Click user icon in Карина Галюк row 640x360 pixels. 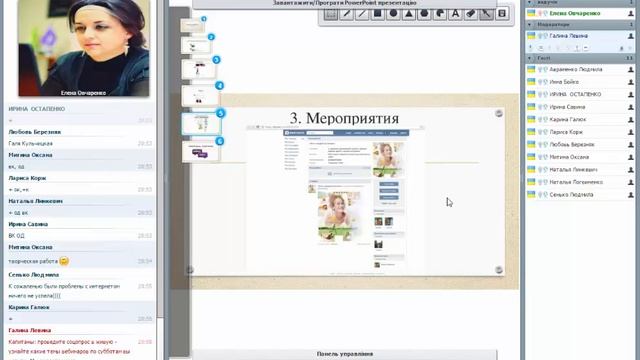[x=631, y=120]
